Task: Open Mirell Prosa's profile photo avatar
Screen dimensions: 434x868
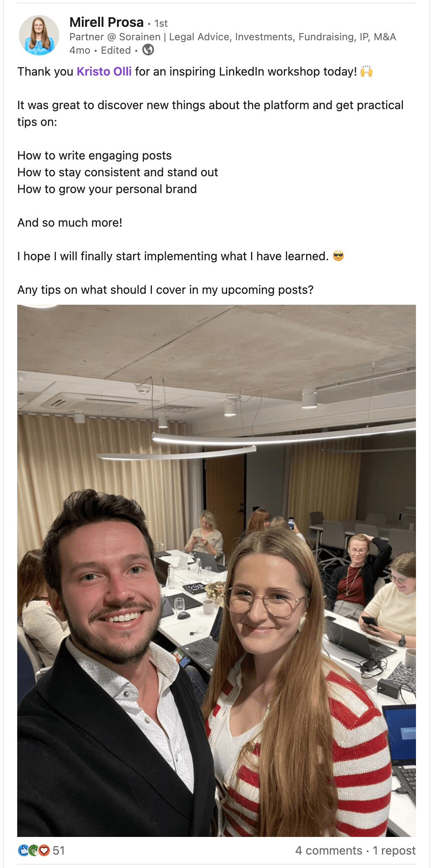Action: (39, 35)
